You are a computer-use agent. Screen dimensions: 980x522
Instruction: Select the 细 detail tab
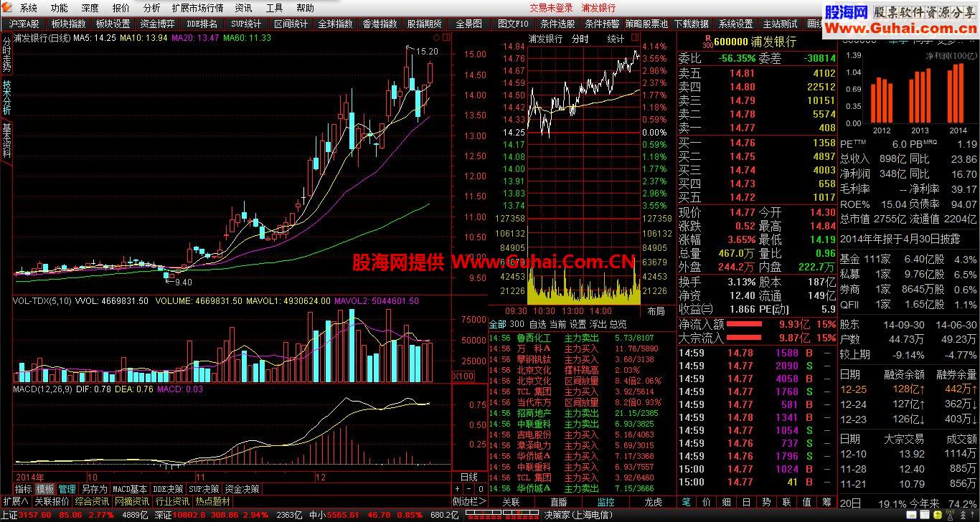[x=727, y=502]
